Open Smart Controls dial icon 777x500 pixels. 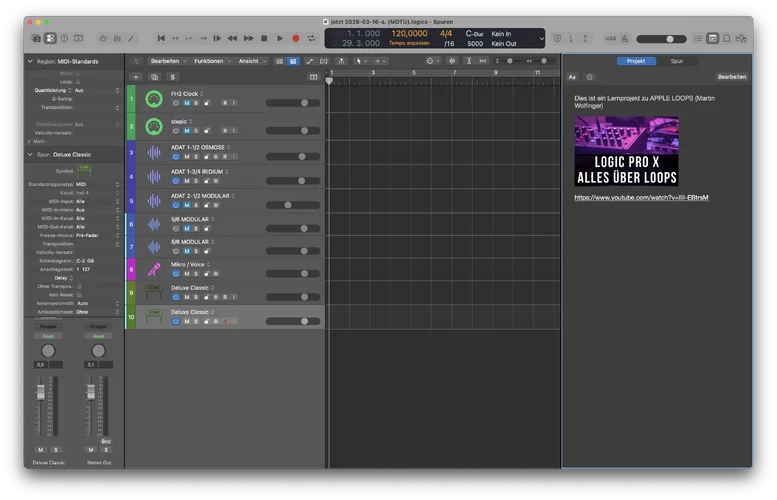point(103,38)
